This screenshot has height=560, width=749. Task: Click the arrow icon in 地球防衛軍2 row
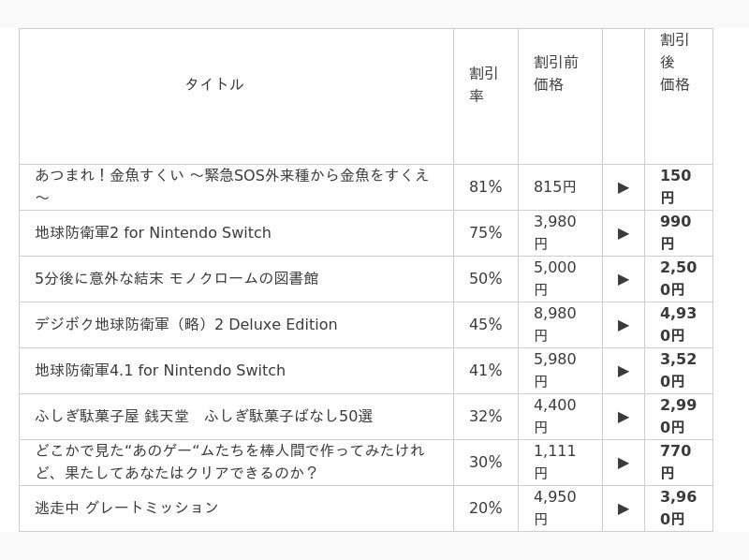(x=624, y=233)
